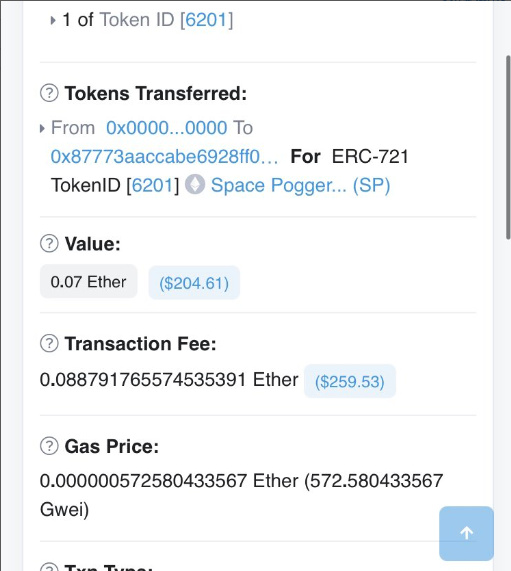Click the Txn Type help icon
Screen dimensions: 511x571
click(x=49, y=567)
